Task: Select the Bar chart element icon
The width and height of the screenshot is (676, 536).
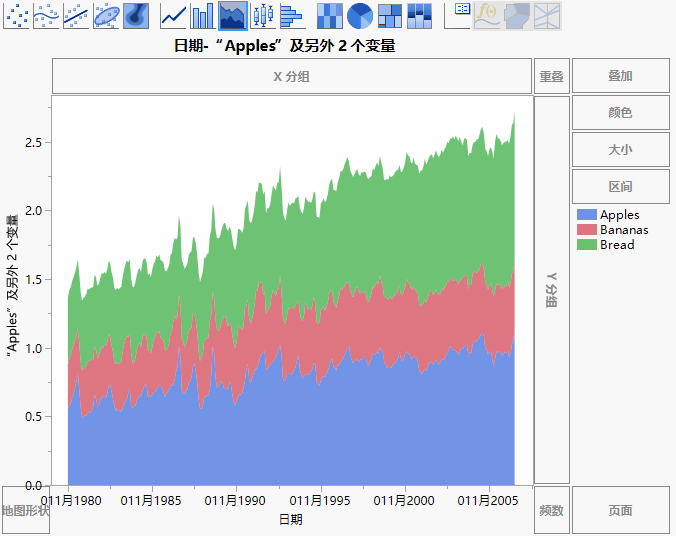Action: pyautogui.click(x=203, y=15)
